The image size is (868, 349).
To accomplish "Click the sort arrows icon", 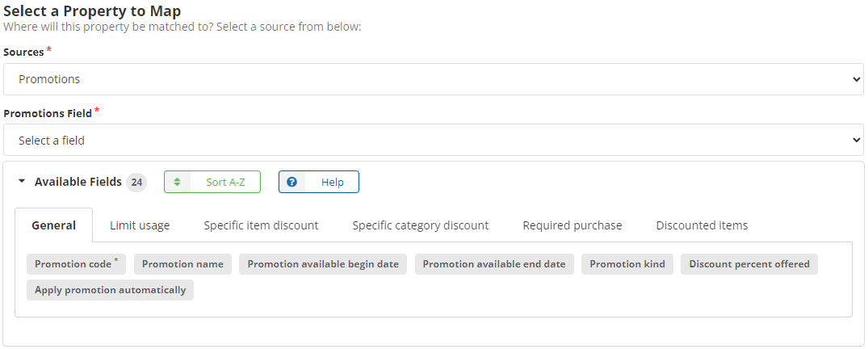I will [x=178, y=182].
